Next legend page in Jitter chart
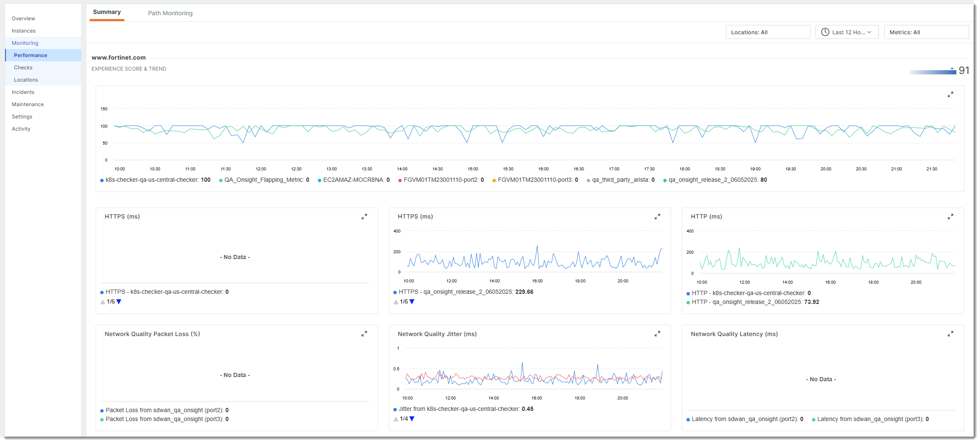 [x=412, y=419]
